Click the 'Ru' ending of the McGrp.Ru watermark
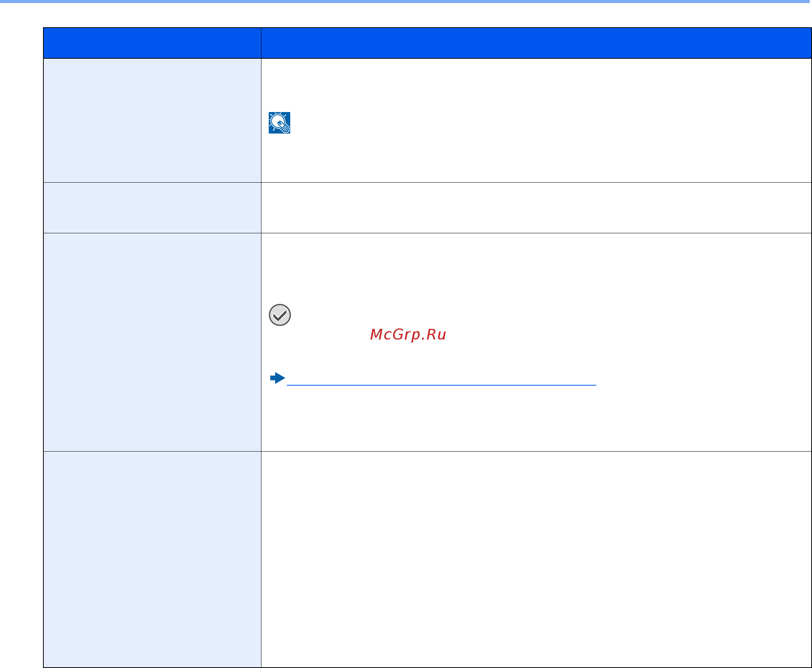 tap(437, 335)
